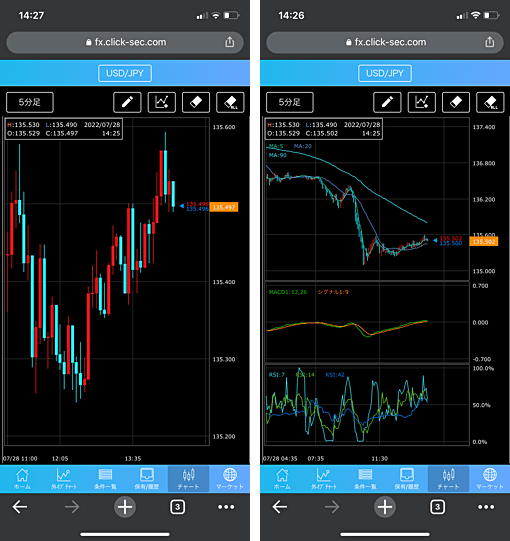The image size is (510, 541).
Task: Show the open tabs counter on right browser
Action: pyautogui.click(x=438, y=507)
